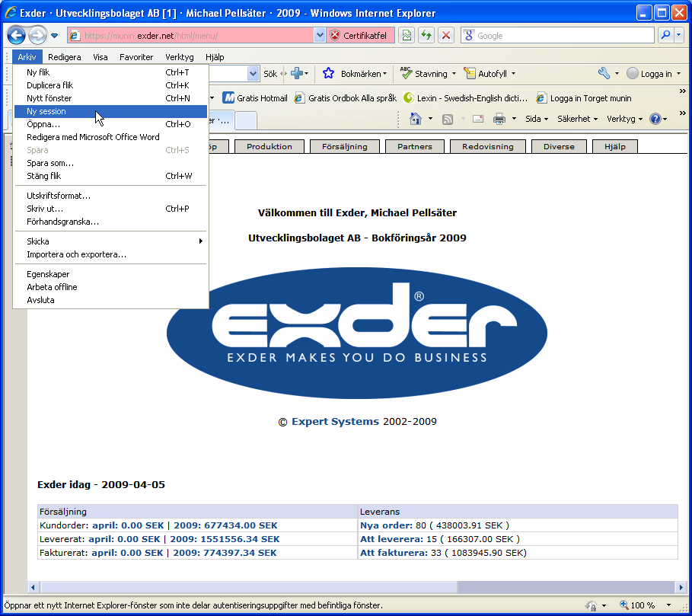Go back with the browser Back arrow
The height and width of the screenshot is (616, 692).
click(16, 35)
